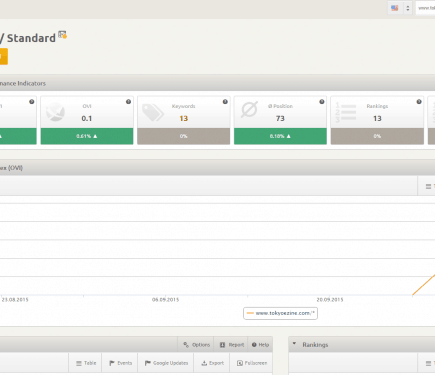This screenshot has height=375, width=435.
Task: Open the chart in Fullscreen
Action: point(252,363)
